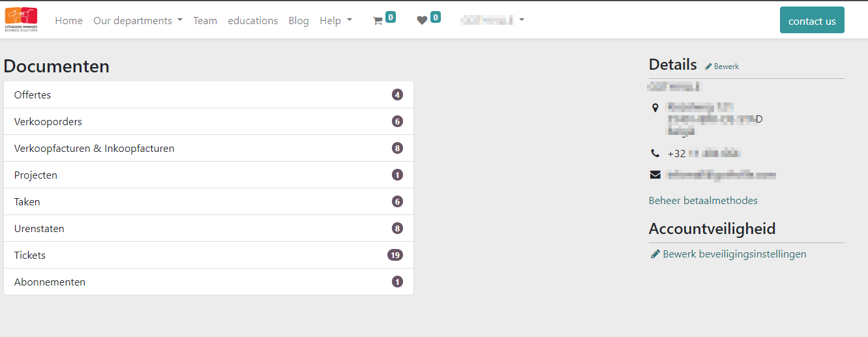This screenshot has height=337, width=868.
Task: Open the user account dropdown
Action: pyautogui.click(x=492, y=20)
